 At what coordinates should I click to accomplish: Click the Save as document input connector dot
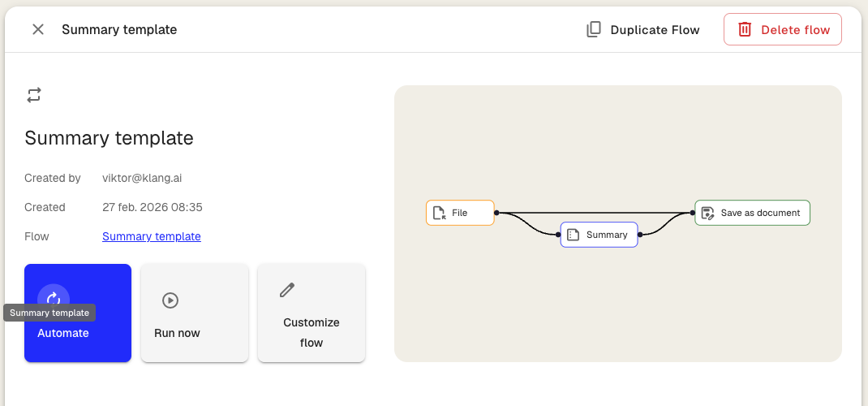coord(693,213)
